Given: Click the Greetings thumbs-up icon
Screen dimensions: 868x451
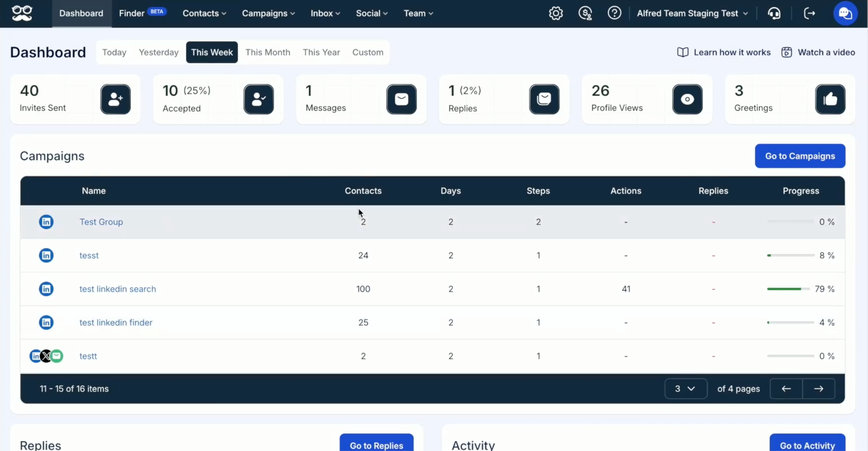Looking at the screenshot, I should (x=831, y=99).
